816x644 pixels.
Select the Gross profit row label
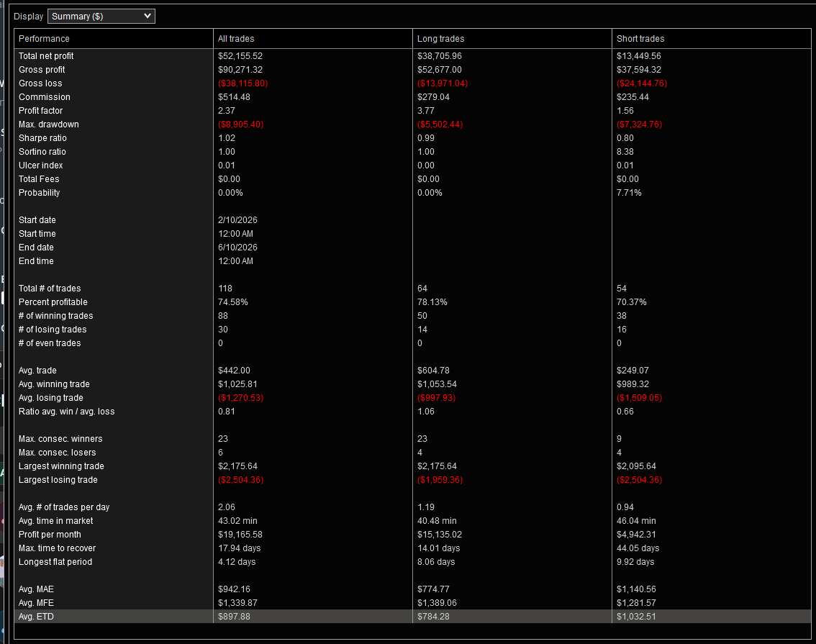pos(42,69)
